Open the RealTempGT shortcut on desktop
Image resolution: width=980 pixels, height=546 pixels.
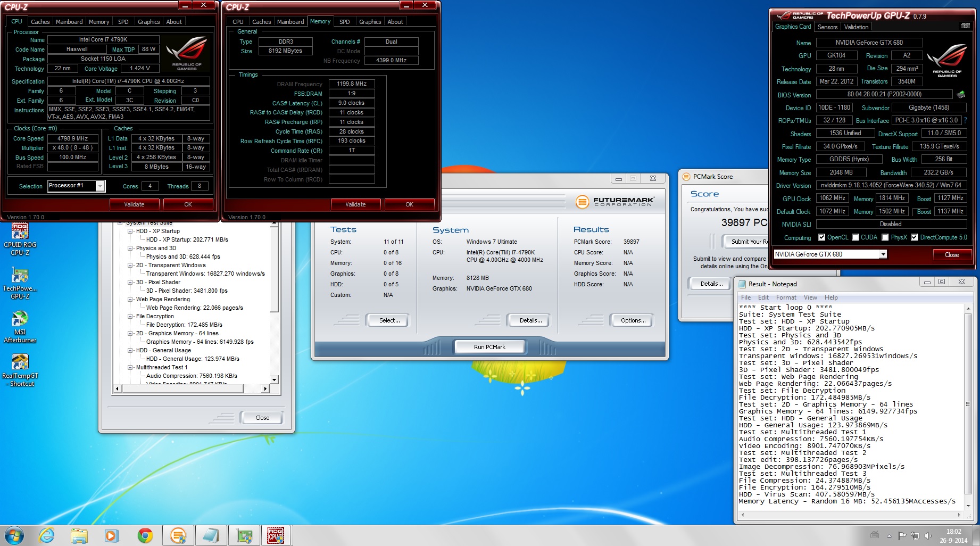tap(20, 370)
